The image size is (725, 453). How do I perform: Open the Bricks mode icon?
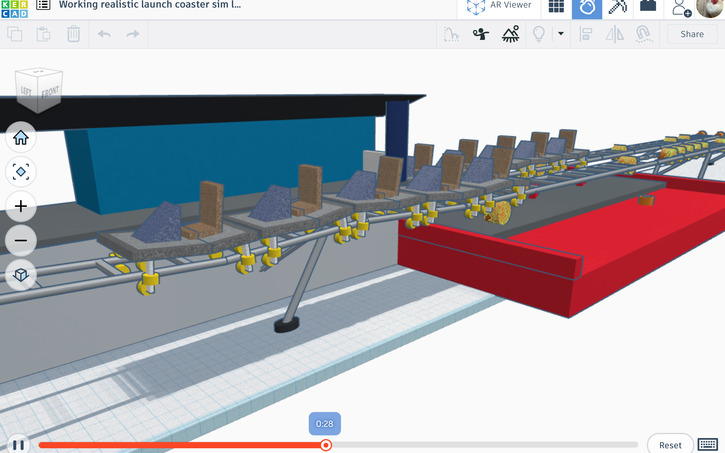pos(648,6)
